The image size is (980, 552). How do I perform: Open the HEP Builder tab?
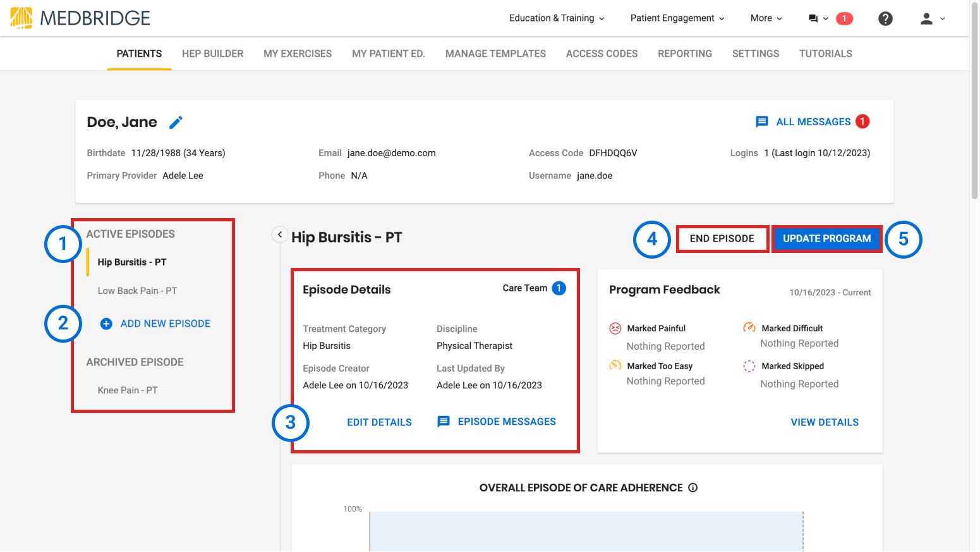point(212,54)
